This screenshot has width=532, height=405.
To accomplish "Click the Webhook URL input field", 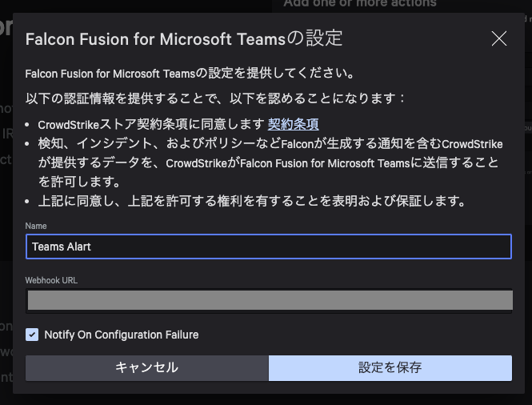I will click(x=269, y=300).
